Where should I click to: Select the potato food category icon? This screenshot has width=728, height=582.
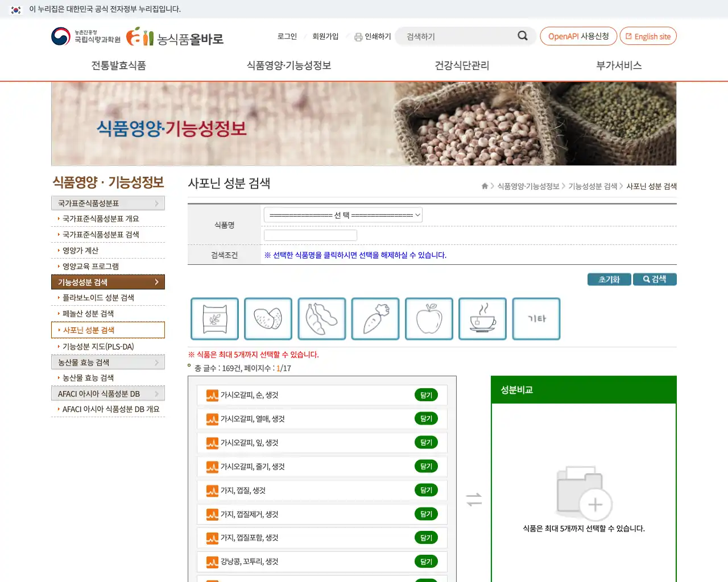268,319
